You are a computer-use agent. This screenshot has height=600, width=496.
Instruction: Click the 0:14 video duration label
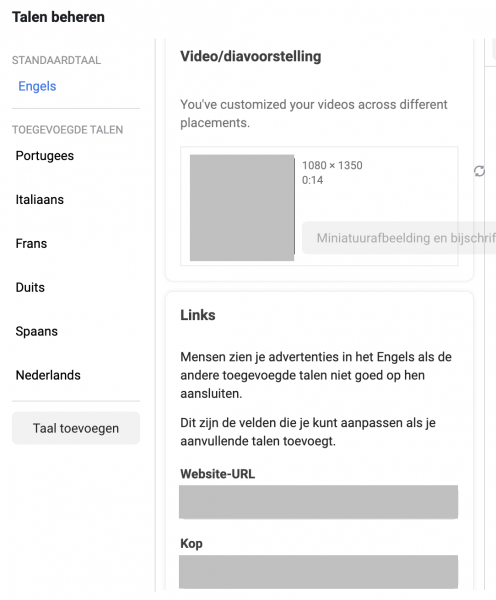[x=312, y=180]
